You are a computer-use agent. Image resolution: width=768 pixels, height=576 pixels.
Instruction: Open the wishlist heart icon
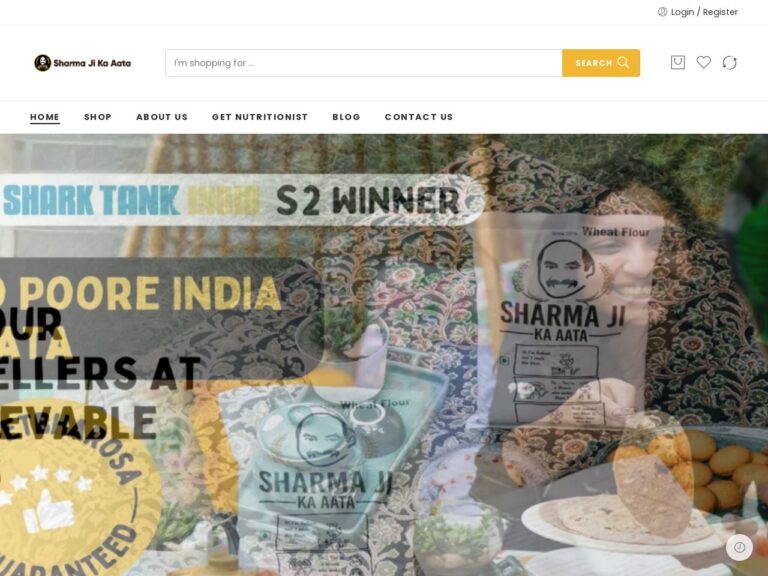(703, 62)
